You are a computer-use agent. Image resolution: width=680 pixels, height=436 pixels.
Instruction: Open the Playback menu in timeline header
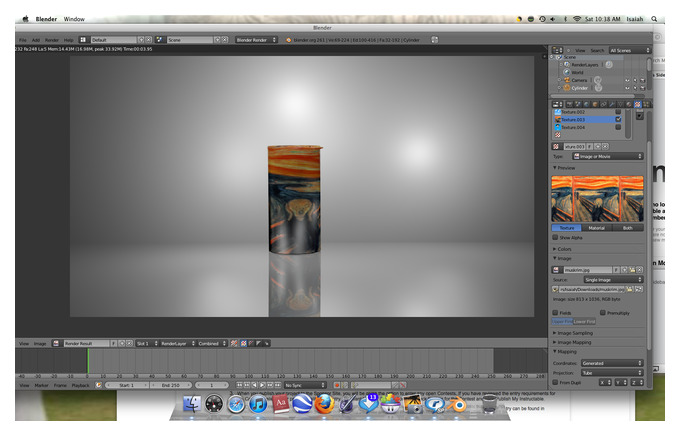tap(80, 385)
